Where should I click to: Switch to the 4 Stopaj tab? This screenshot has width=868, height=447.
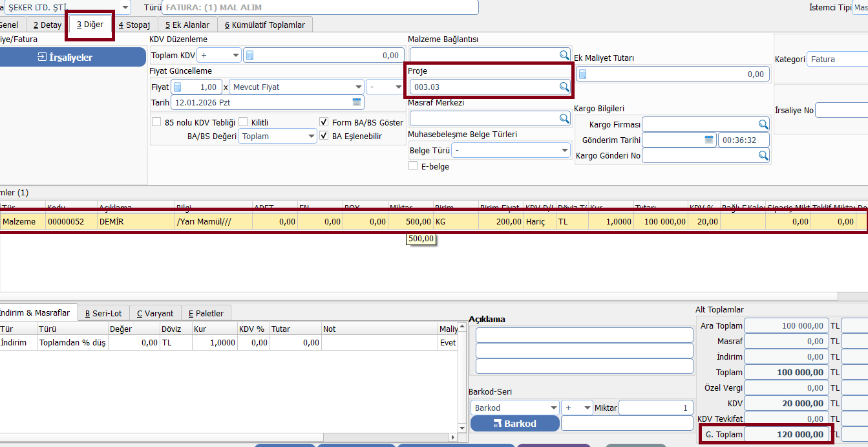[x=134, y=25]
